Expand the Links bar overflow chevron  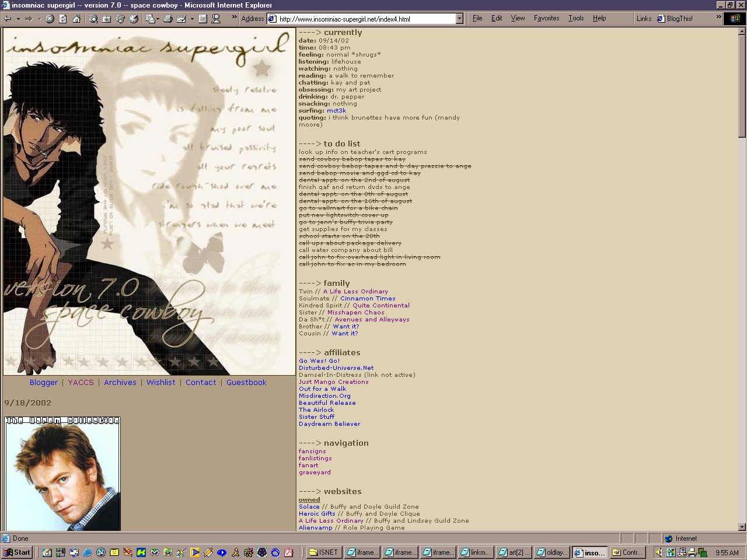[x=719, y=17]
